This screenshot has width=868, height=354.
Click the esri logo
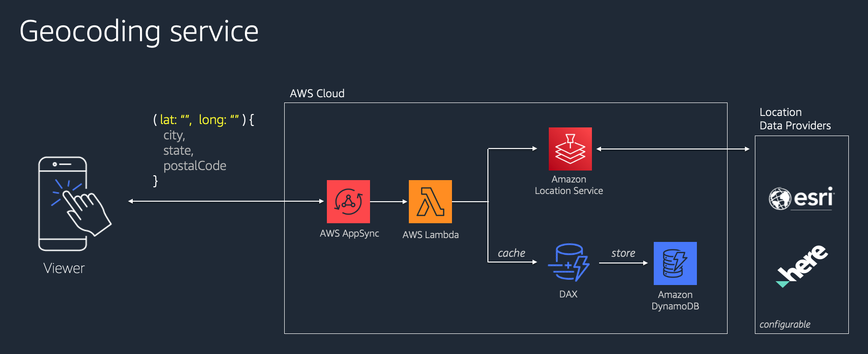[x=802, y=198]
